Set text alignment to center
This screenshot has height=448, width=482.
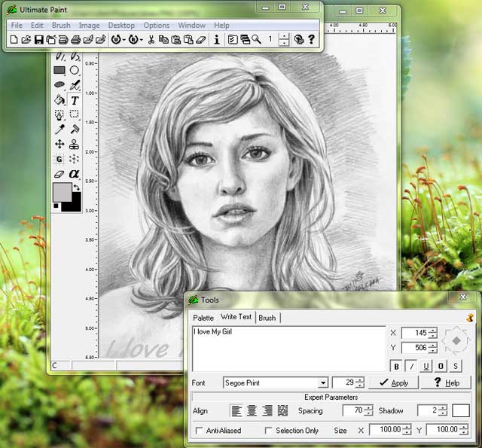point(252,411)
